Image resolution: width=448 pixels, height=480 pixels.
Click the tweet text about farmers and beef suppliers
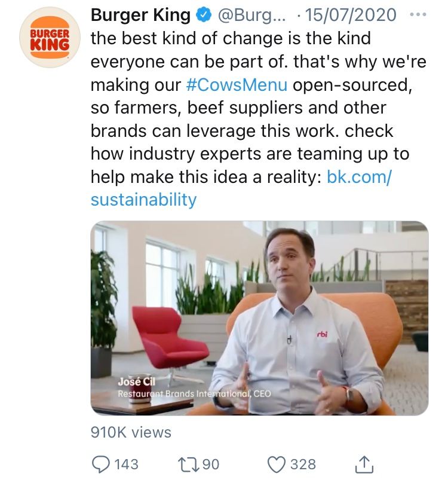[238, 108]
